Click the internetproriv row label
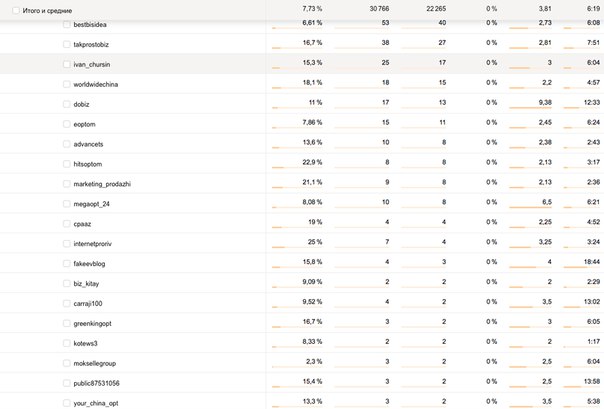Screen dimensions: 604x409 pyautogui.click(x=92, y=244)
